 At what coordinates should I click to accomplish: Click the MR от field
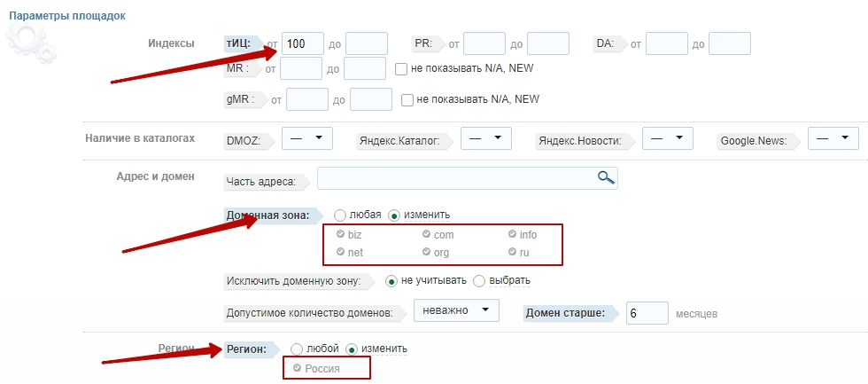pyautogui.click(x=301, y=68)
